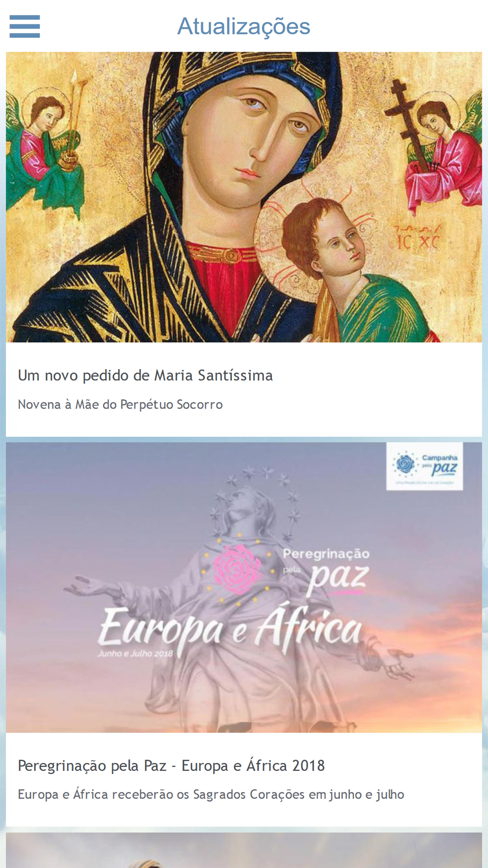488x868 pixels.
Task: Click the 'Junho e Julho 2018' banner text
Action: click(135, 653)
